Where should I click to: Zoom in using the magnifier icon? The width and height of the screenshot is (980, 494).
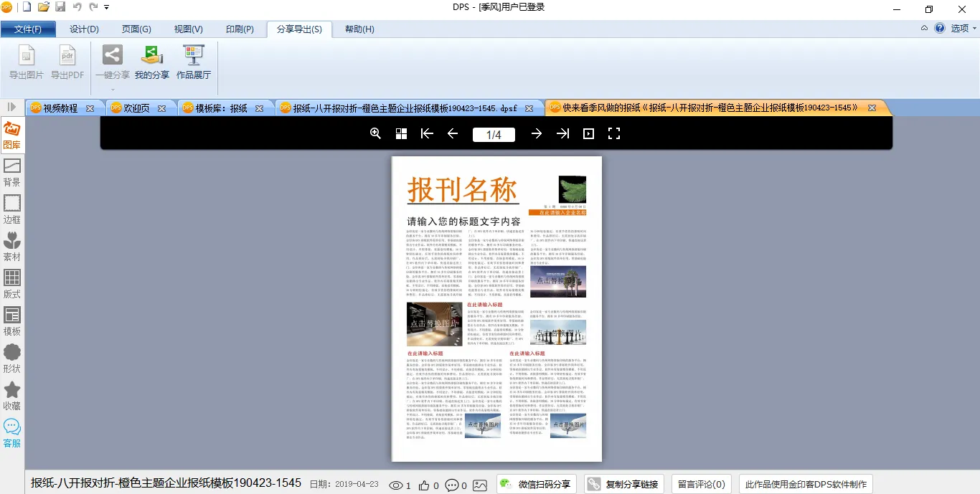pos(375,134)
